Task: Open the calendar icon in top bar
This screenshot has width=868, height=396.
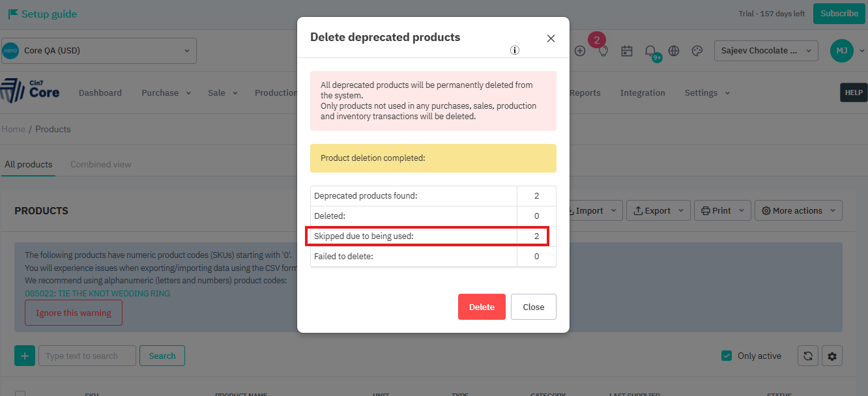Action: pyautogui.click(x=627, y=51)
